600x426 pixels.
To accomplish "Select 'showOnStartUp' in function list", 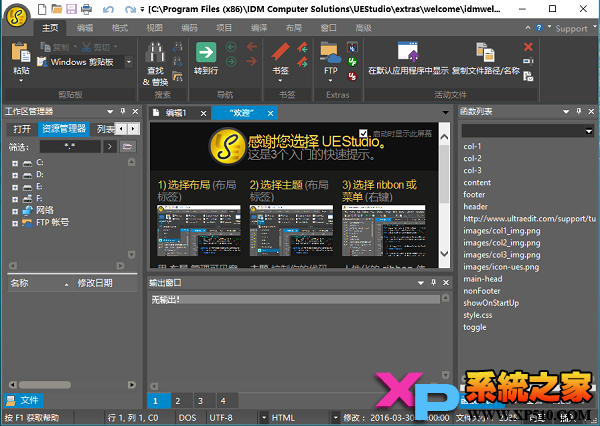I will 491,303.
